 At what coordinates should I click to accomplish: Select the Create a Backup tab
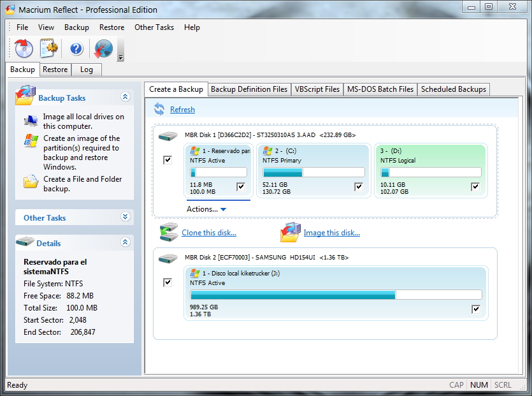coord(176,89)
